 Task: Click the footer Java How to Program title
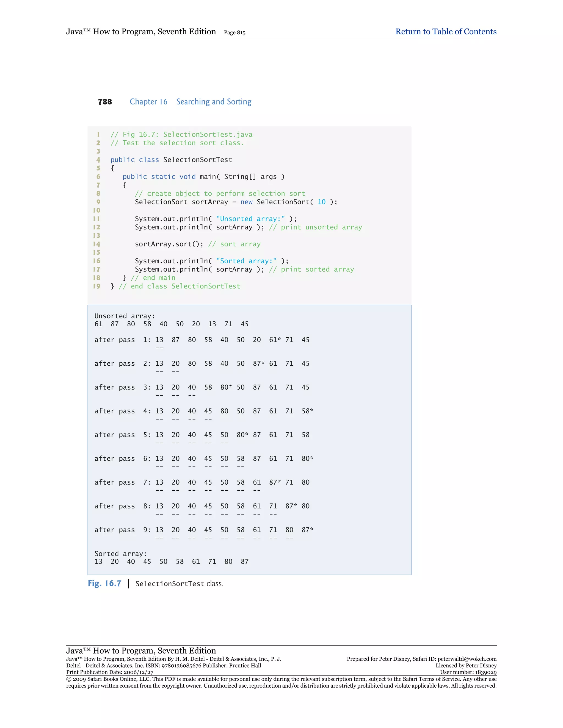tap(141, 650)
